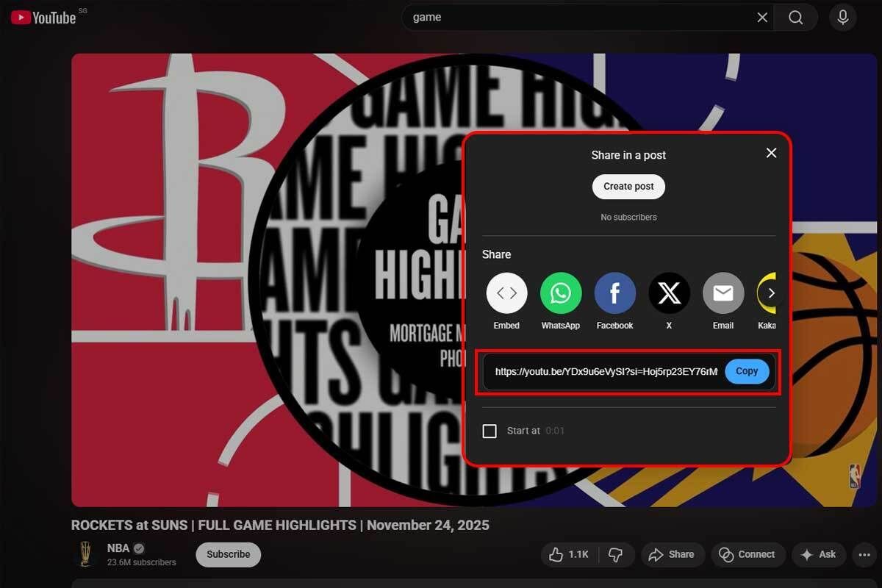Subscribe to the NBA channel
The width and height of the screenshot is (882, 588).
(x=228, y=554)
